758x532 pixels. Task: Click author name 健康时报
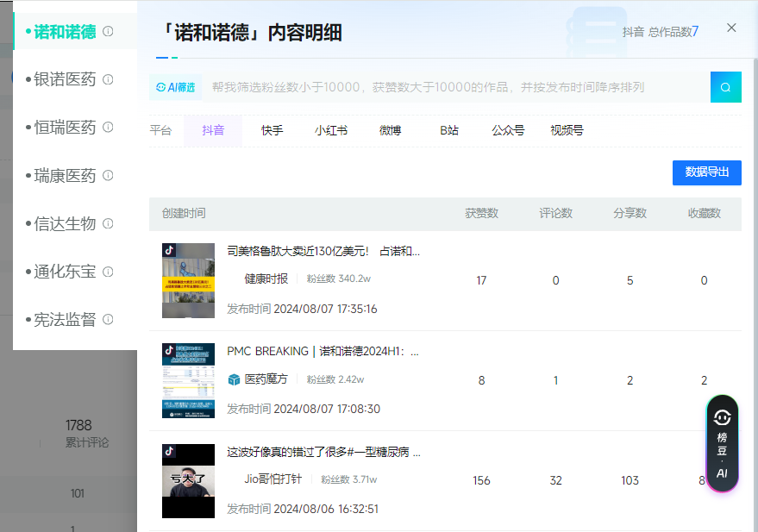point(266,279)
